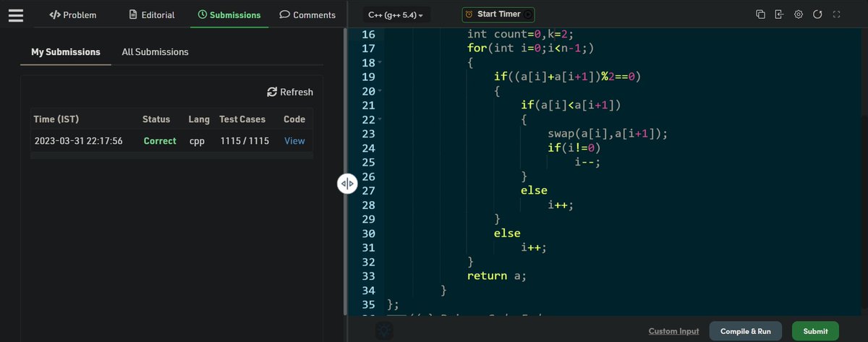The height and width of the screenshot is (342, 868).
Task: Open editor settings gear
Action: (799, 14)
